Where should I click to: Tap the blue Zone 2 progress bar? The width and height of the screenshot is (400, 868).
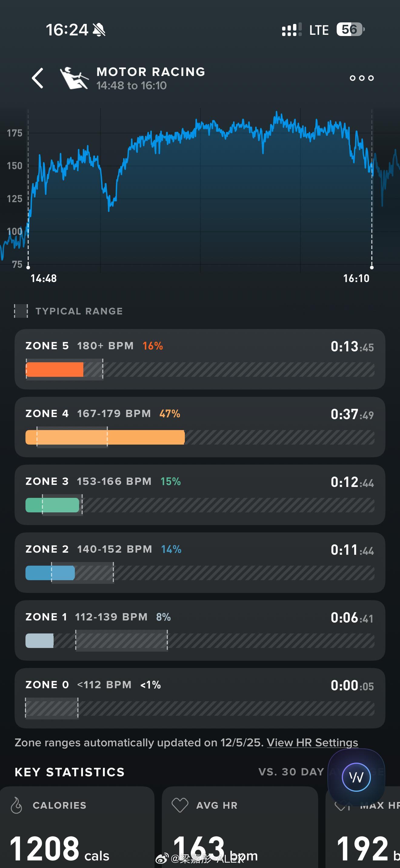coord(50,573)
